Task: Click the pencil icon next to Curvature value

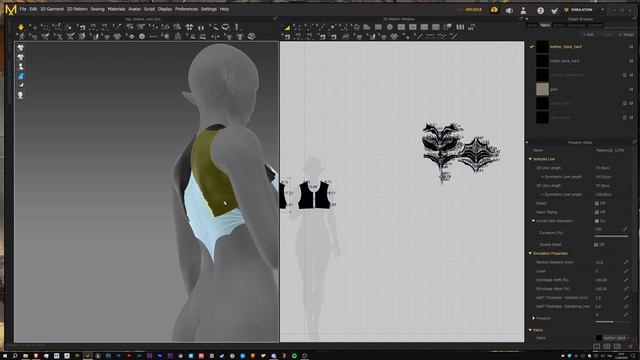Action: pos(625,229)
